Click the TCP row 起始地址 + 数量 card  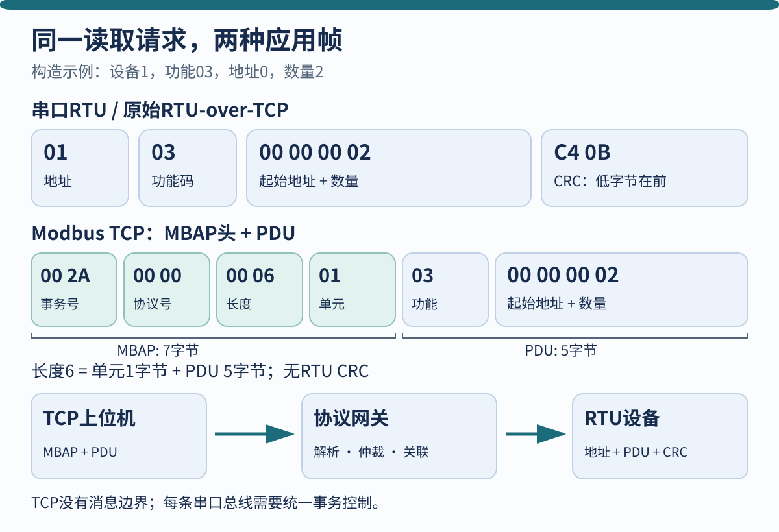[621, 289]
